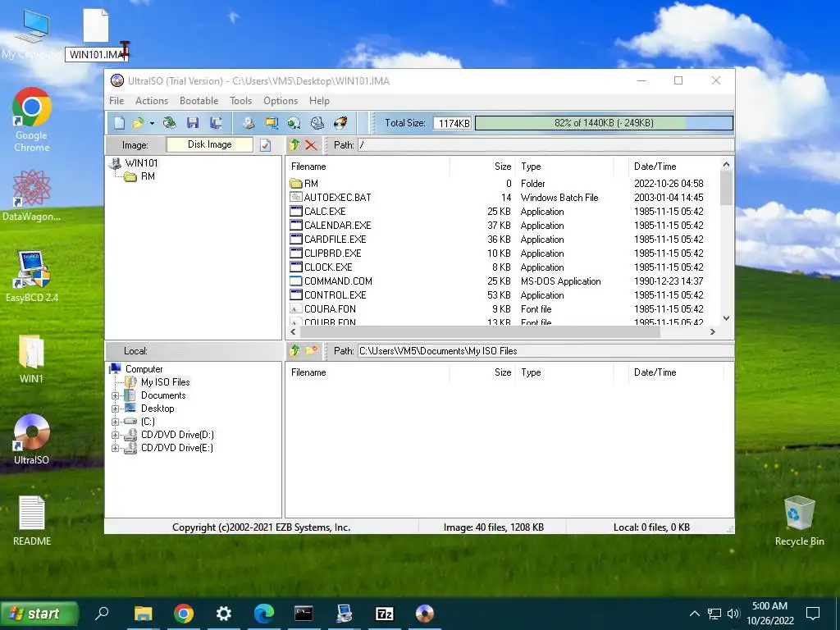Click the red X delete icon
The height and width of the screenshot is (630, 840).
(x=311, y=145)
